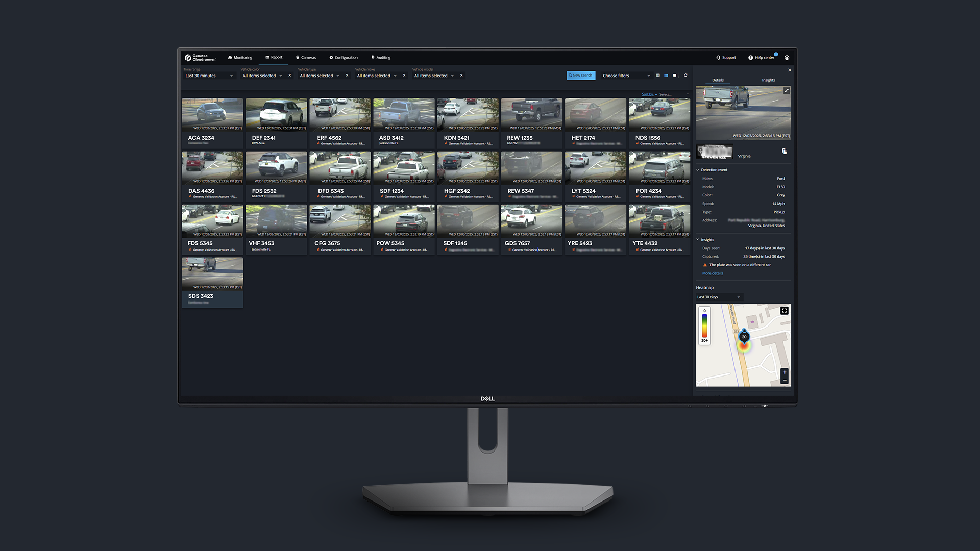Click the Support headset icon
The height and width of the screenshot is (551, 980).
pos(718,58)
